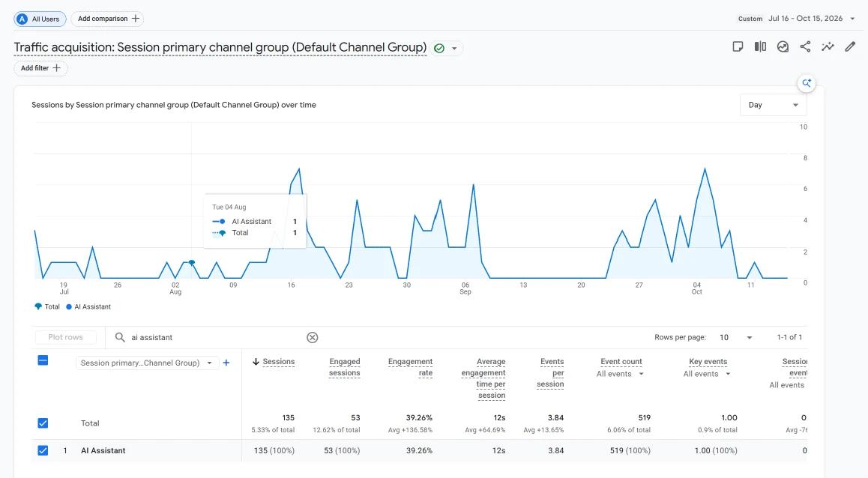Open the trend sparkline explore icon
This screenshot has width=868, height=478.
(x=828, y=46)
